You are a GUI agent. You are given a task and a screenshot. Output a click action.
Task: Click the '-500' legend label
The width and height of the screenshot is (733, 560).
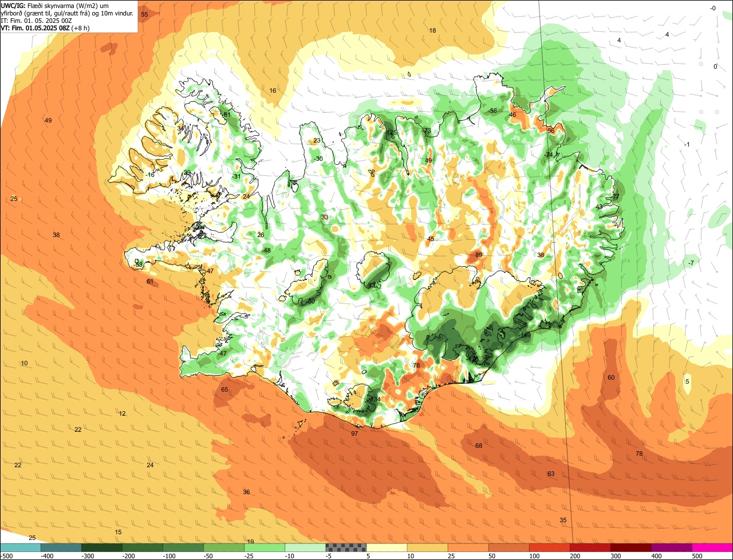coord(6,556)
